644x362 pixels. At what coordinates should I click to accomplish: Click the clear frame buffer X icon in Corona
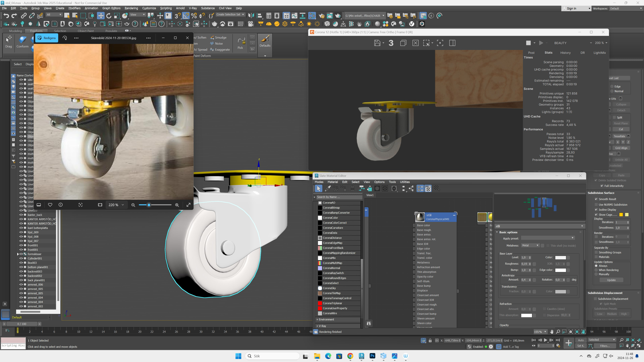pos(415,43)
